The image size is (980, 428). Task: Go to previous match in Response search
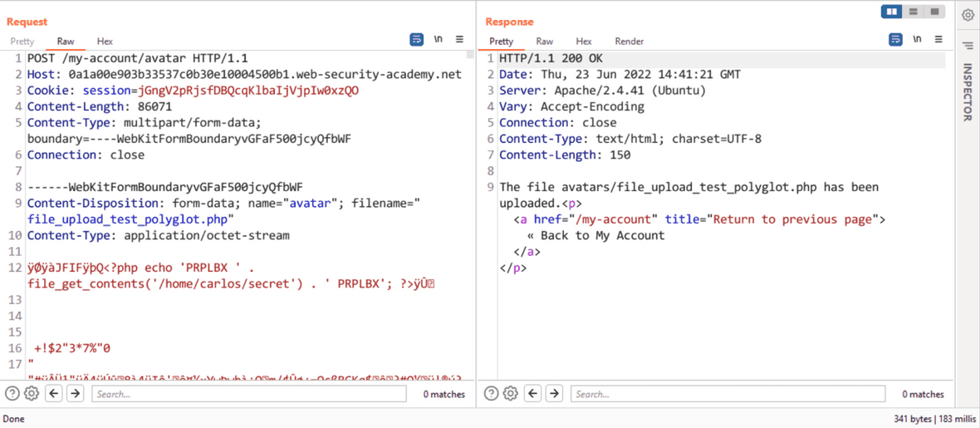tap(533, 393)
